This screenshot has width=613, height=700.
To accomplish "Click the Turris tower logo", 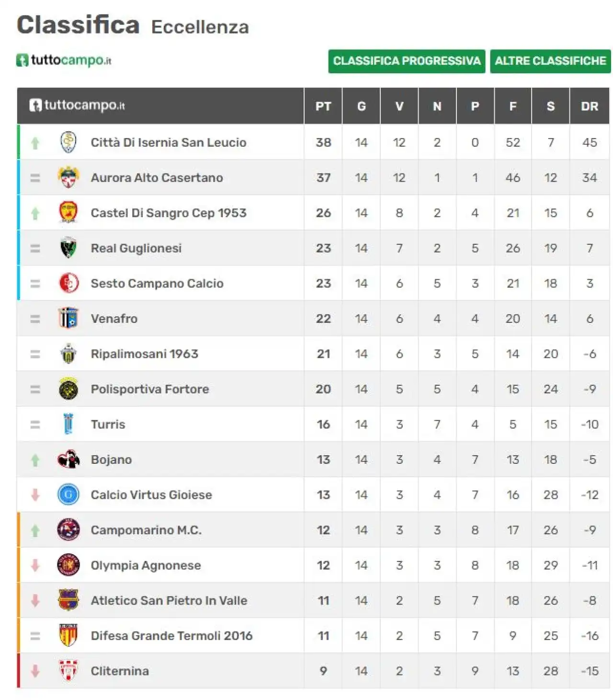I will point(68,425).
